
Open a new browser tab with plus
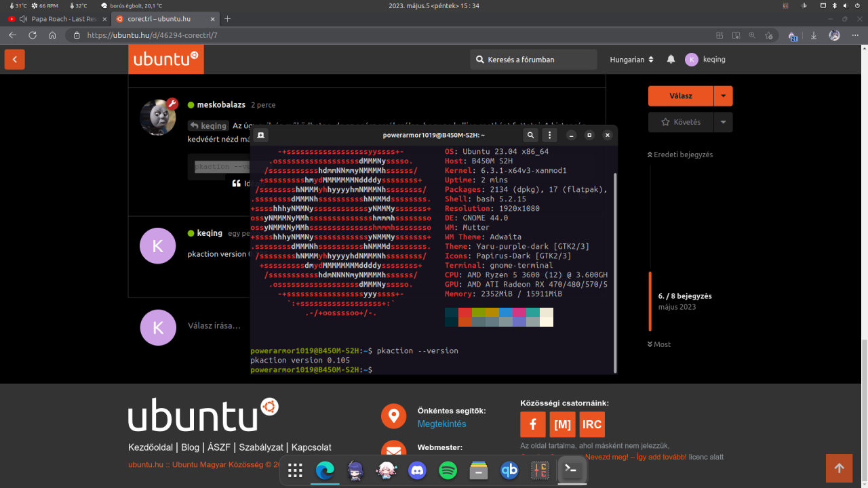click(x=228, y=19)
